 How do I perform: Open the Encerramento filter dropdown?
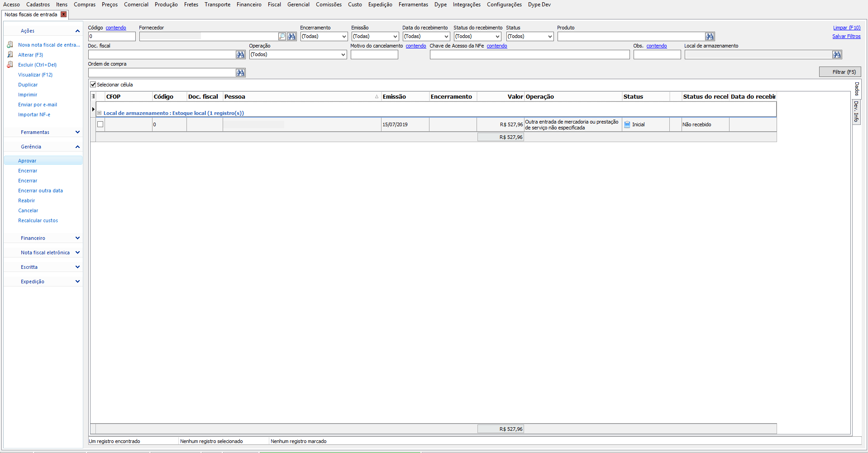pyautogui.click(x=344, y=36)
